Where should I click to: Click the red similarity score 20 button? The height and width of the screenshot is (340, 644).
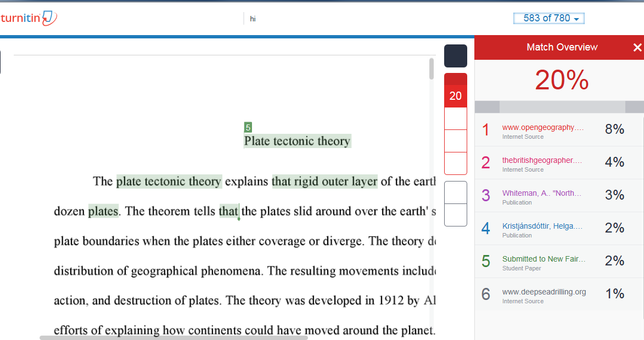click(456, 95)
